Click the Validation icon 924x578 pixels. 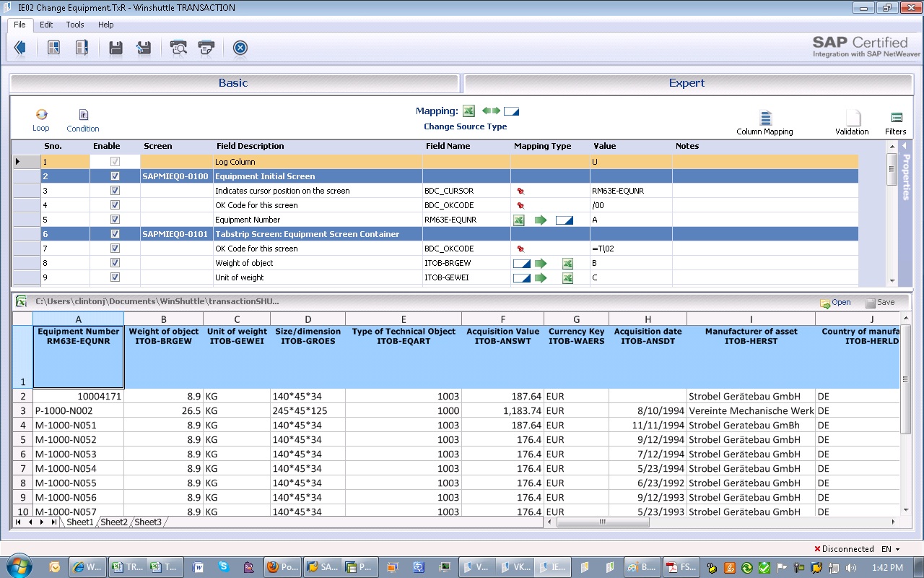tap(853, 118)
